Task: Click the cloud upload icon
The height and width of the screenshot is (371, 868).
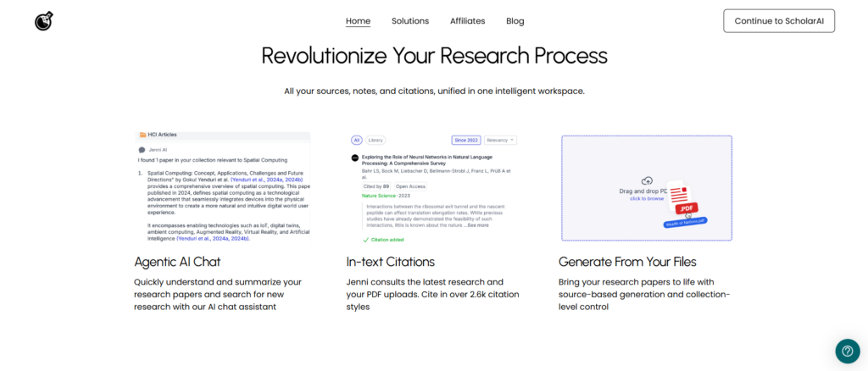Action: [x=646, y=180]
